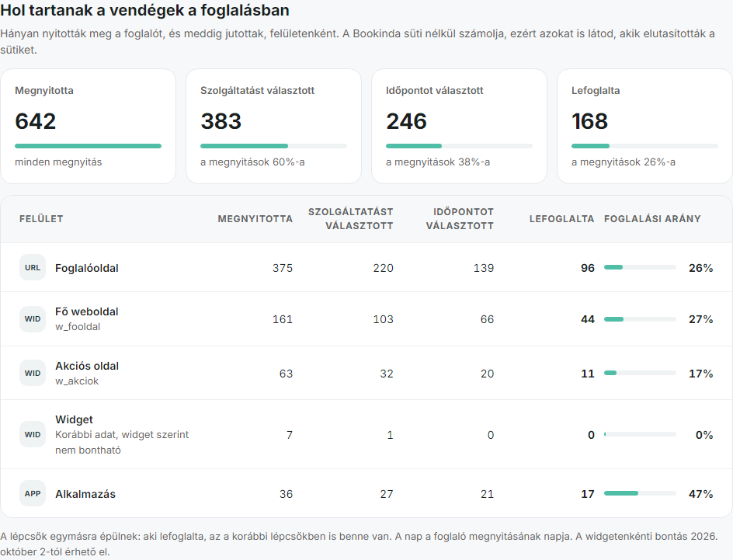Click the 66 cell in the Fő weboldal row
Screen dimensions: 733x560
[487, 319]
